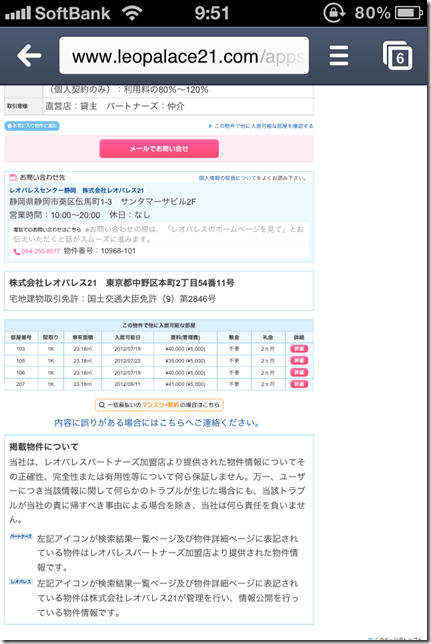This screenshot has width=431, height=644.
Task: Select the 掲載物件について heading
Action: pos(44,447)
